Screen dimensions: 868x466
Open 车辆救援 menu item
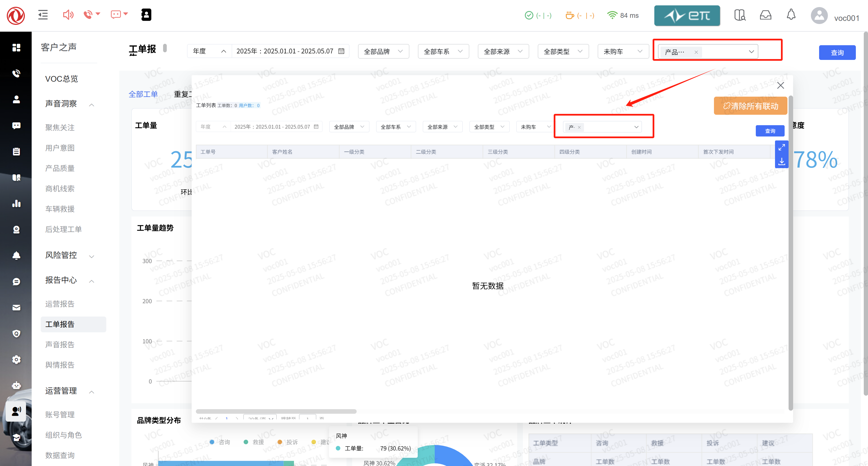[60, 209]
